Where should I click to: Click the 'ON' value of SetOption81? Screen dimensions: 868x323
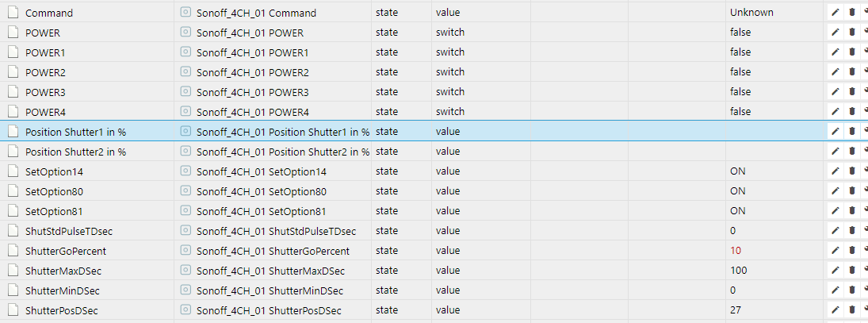(738, 211)
